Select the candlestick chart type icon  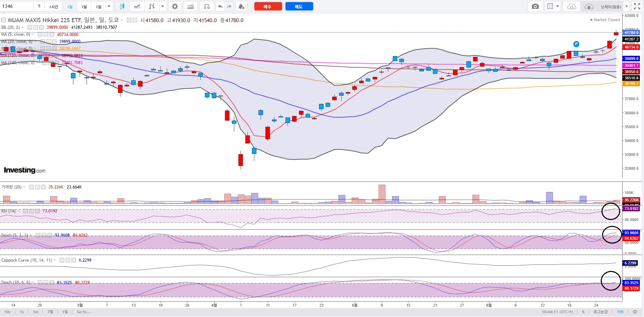pos(122,6)
